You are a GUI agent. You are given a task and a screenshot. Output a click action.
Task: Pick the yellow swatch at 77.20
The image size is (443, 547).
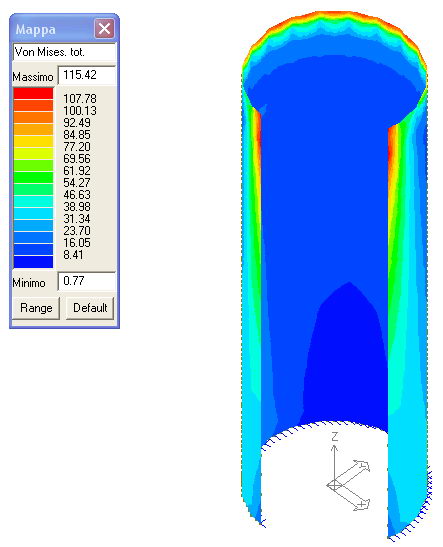(x=33, y=141)
